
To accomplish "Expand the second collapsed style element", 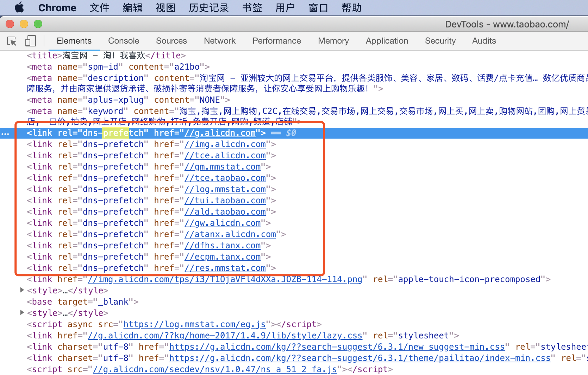I will pos(22,312).
